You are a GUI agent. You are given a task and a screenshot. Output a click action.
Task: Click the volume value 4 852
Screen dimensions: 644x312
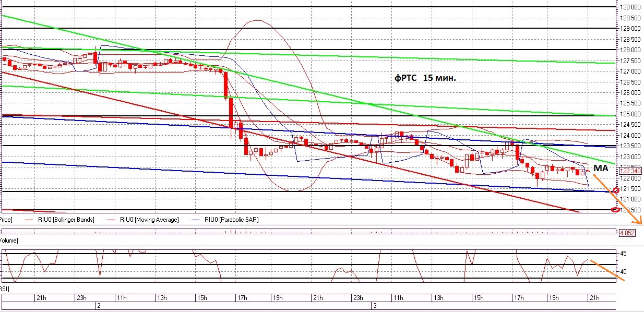point(627,233)
